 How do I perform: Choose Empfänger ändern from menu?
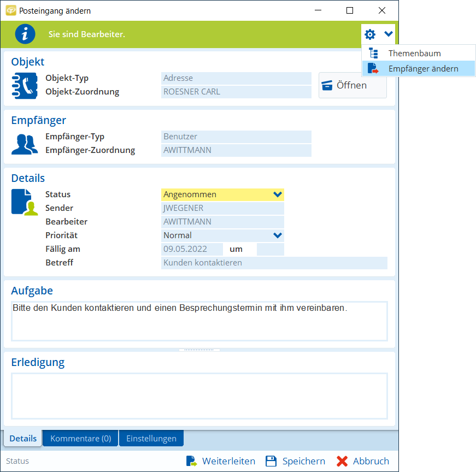[423, 69]
